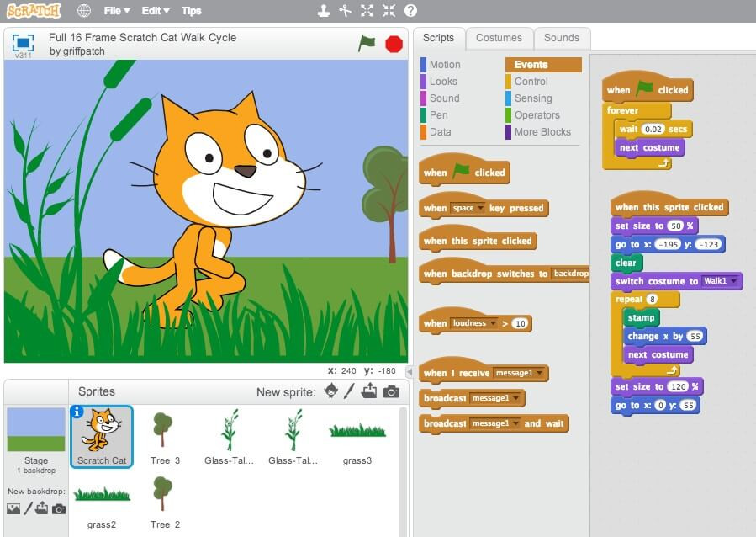Open the Walk1 costume dropdown
The image size is (756, 537).
(721, 281)
